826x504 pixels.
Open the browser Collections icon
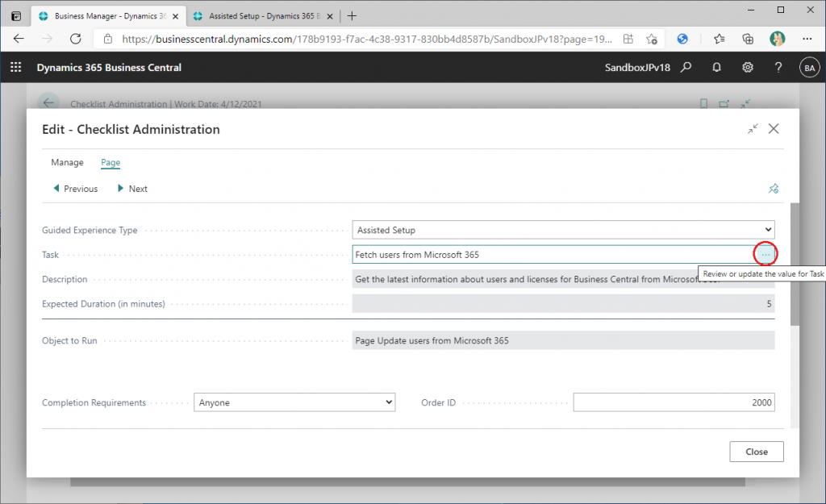click(x=748, y=39)
